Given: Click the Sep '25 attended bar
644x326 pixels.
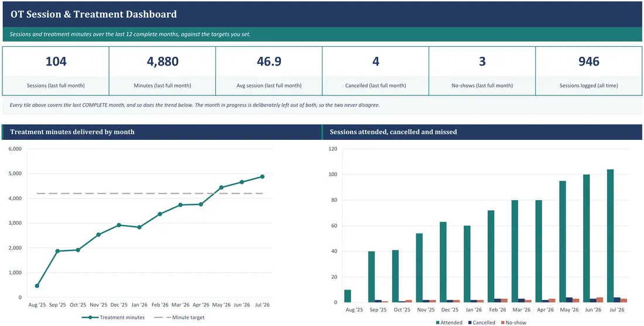Looking at the screenshot, I should tap(371, 277).
